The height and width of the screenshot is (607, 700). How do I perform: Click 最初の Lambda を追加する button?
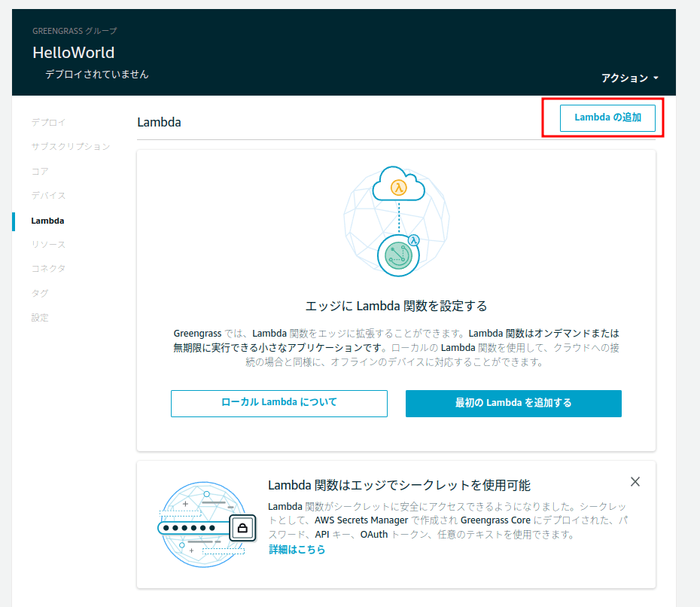point(513,404)
